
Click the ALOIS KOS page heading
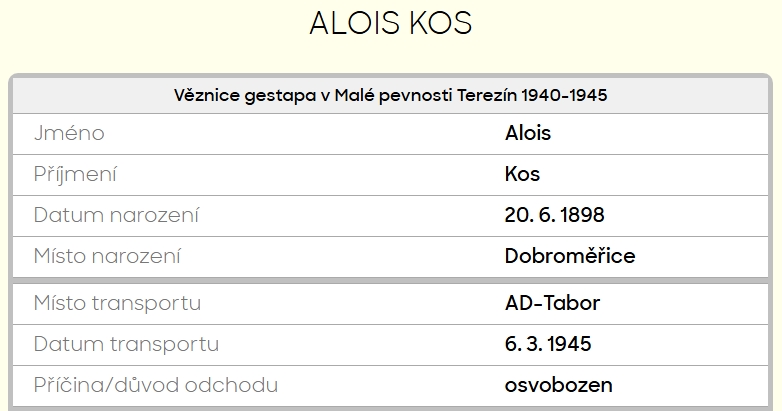click(x=391, y=24)
